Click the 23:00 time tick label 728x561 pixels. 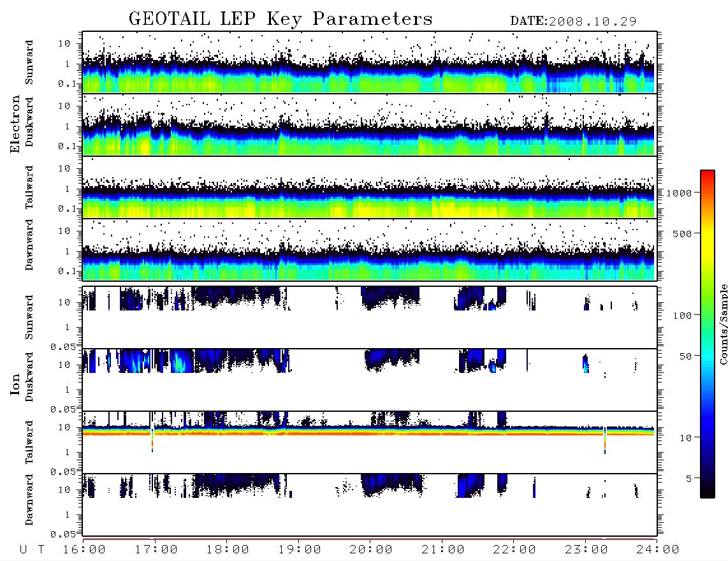586,550
